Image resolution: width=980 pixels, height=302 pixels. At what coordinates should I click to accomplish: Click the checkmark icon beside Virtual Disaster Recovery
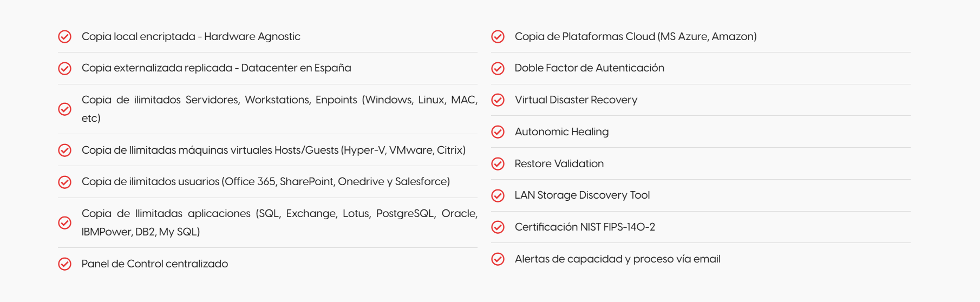tap(498, 100)
